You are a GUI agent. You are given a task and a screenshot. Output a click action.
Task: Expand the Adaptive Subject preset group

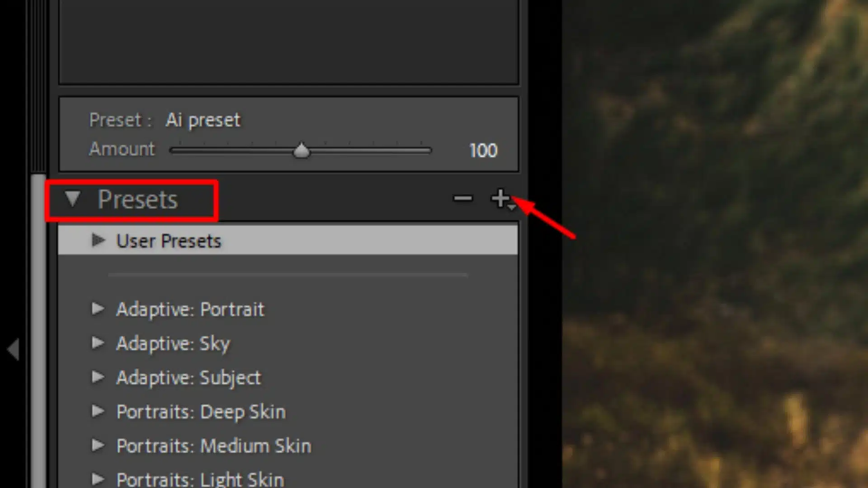click(x=98, y=377)
